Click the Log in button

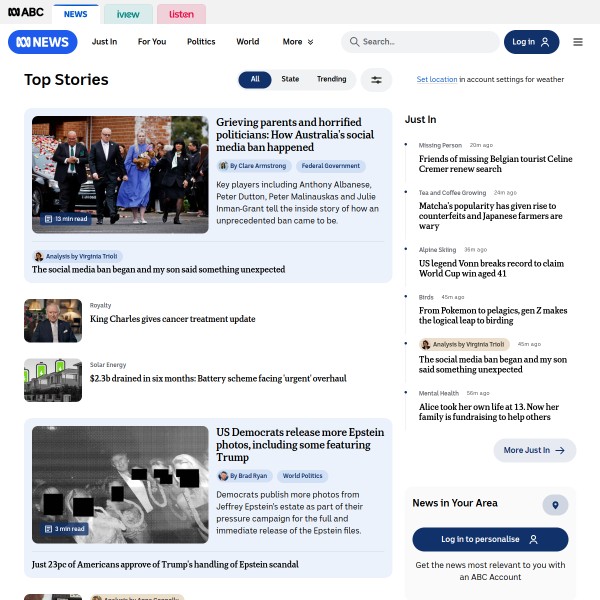531,42
